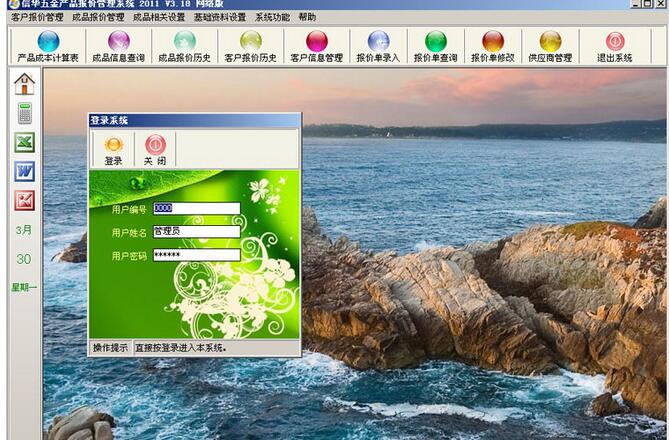Click the 登录系统 dialog title bar
This screenshot has width=669, height=440.
click(195, 120)
